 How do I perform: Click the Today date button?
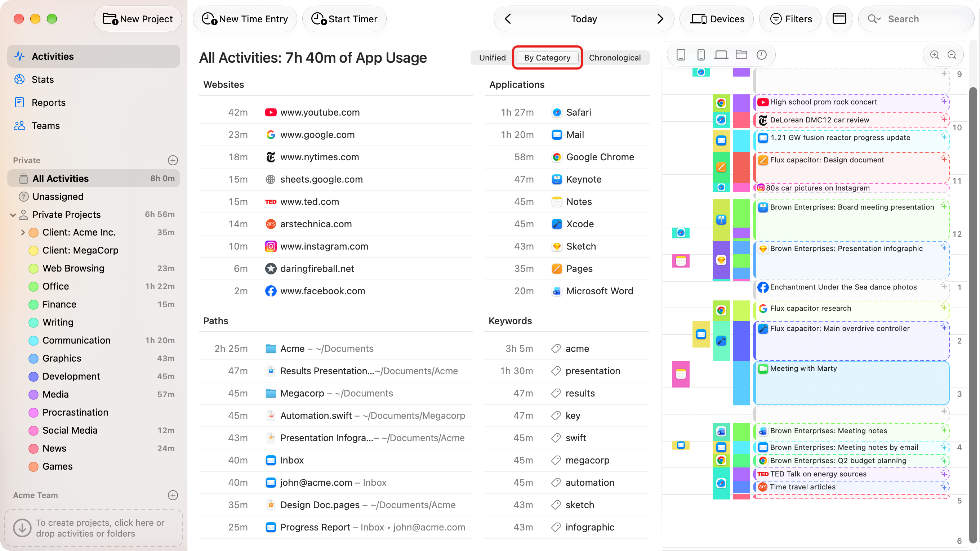(x=584, y=19)
